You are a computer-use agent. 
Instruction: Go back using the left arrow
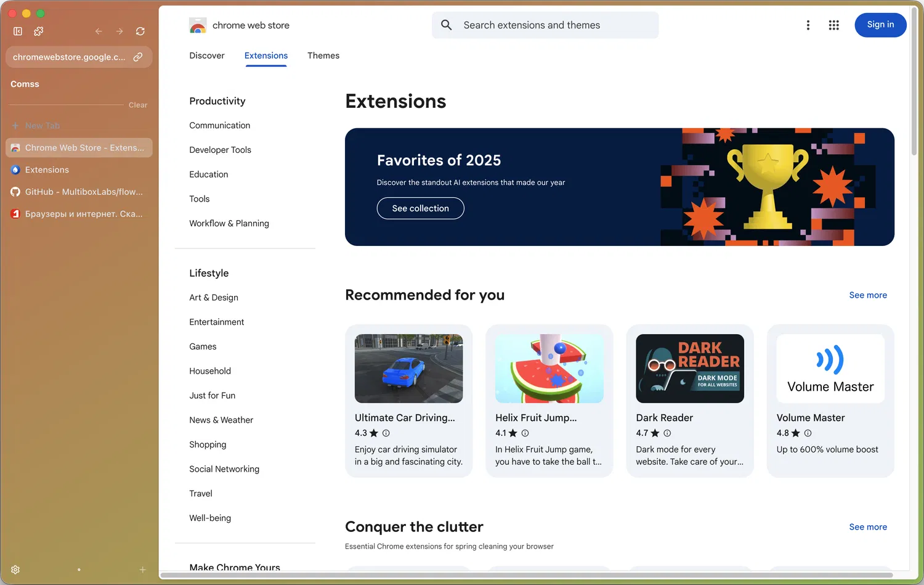pyautogui.click(x=99, y=31)
